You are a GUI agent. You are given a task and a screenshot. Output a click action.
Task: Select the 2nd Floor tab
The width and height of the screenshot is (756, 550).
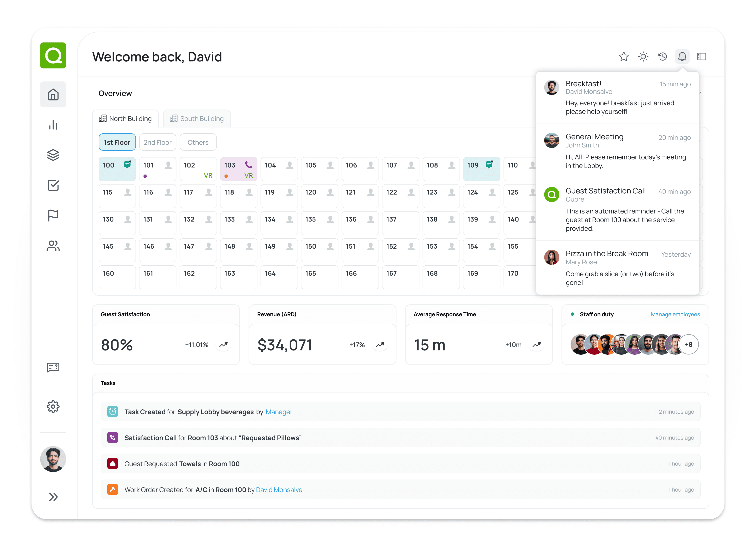(157, 142)
